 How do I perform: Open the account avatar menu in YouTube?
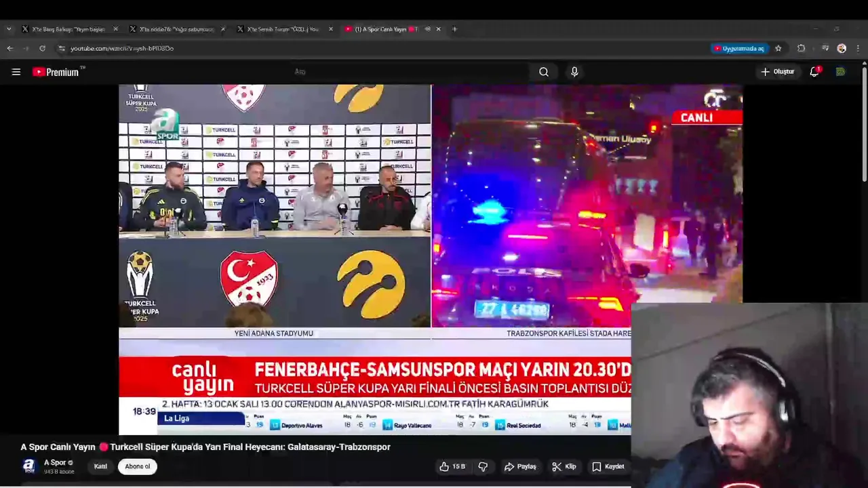coord(840,72)
